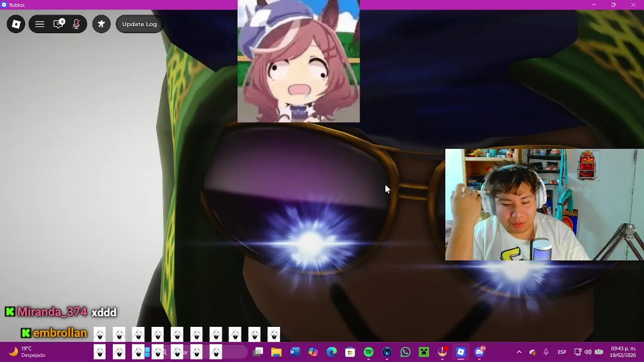Switch to the app with red notification dot
The height and width of the screenshot is (362, 644).
click(x=442, y=352)
